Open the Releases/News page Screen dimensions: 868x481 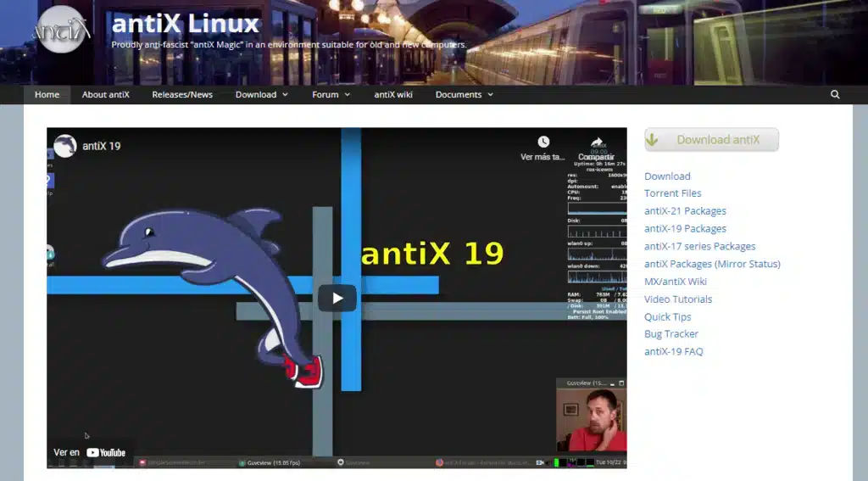point(182,95)
